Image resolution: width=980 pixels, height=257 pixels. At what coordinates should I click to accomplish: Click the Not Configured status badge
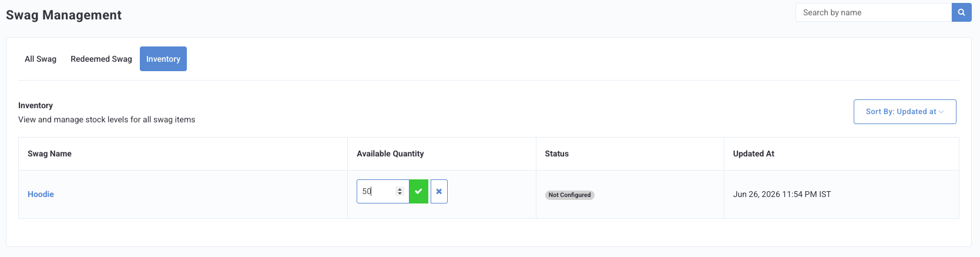coord(570,195)
